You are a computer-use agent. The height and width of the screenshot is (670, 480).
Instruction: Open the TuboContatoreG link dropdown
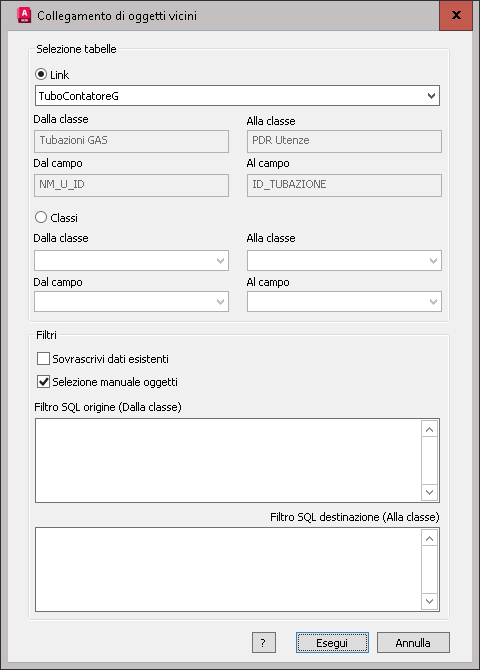point(237,96)
